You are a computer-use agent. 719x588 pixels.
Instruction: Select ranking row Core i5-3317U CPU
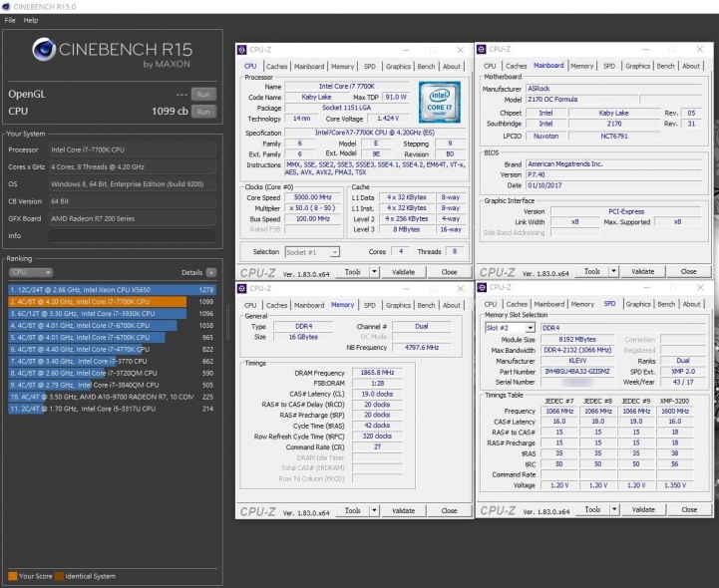(x=112, y=409)
